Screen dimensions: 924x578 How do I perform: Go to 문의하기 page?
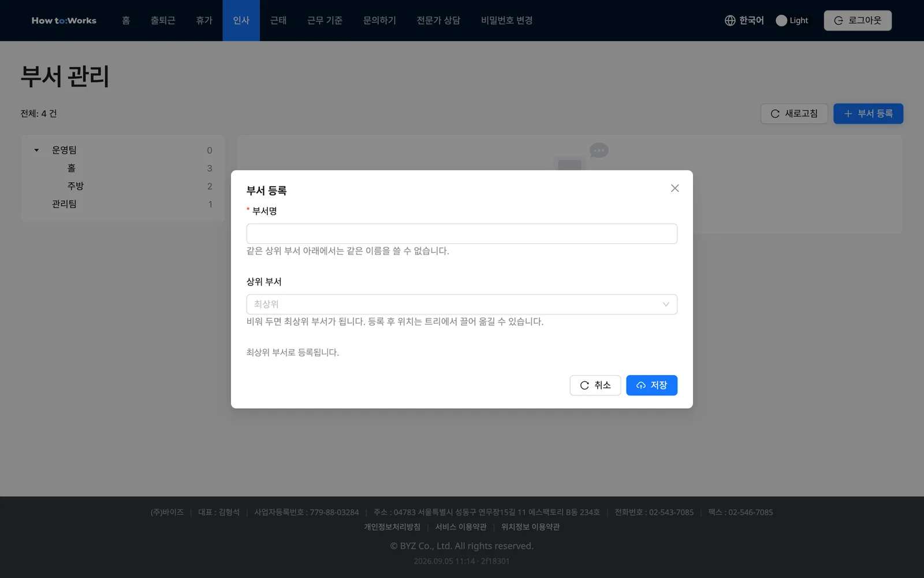point(379,20)
